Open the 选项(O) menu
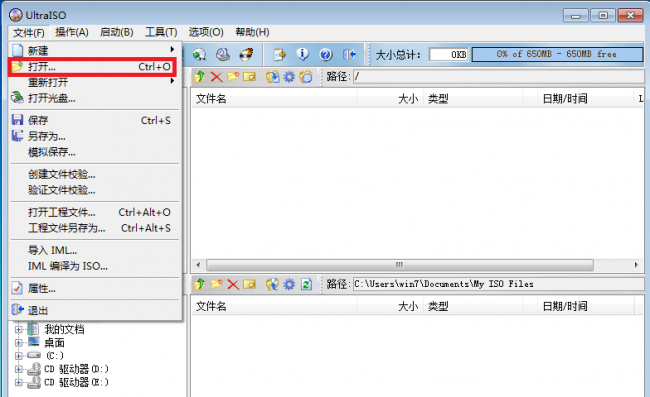Screen dimensions: 650x397 click(206, 32)
